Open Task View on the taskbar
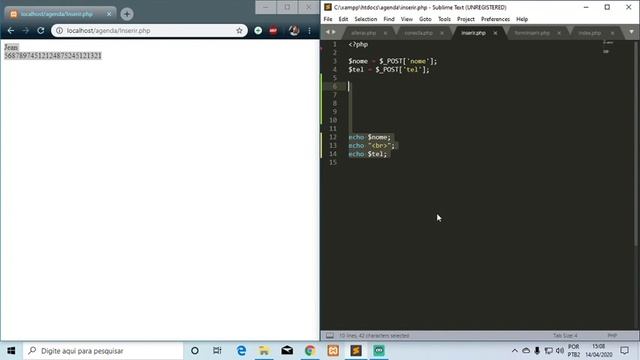Image resolution: width=640 pixels, height=360 pixels. click(x=217, y=351)
